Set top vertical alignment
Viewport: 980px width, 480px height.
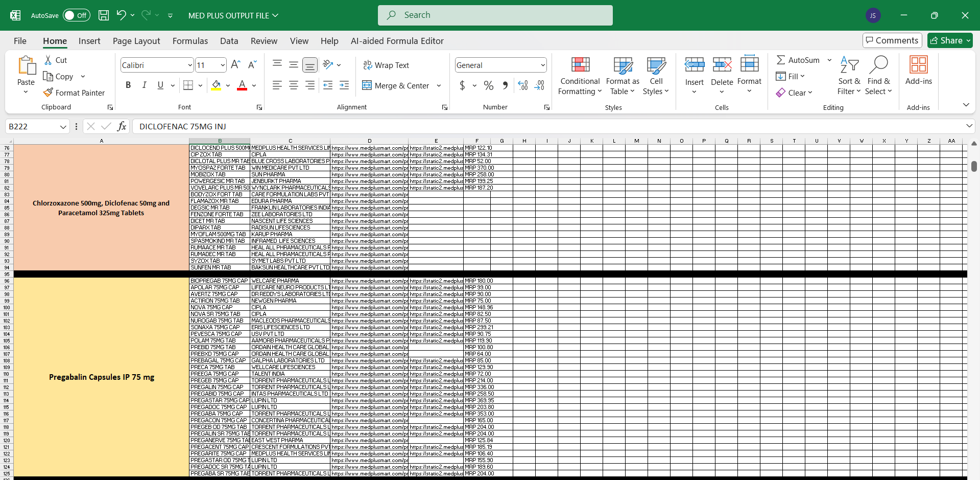277,64
